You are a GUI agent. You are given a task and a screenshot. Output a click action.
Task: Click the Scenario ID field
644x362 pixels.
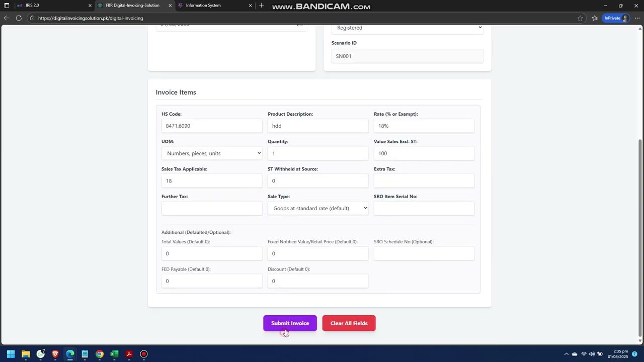408,56
